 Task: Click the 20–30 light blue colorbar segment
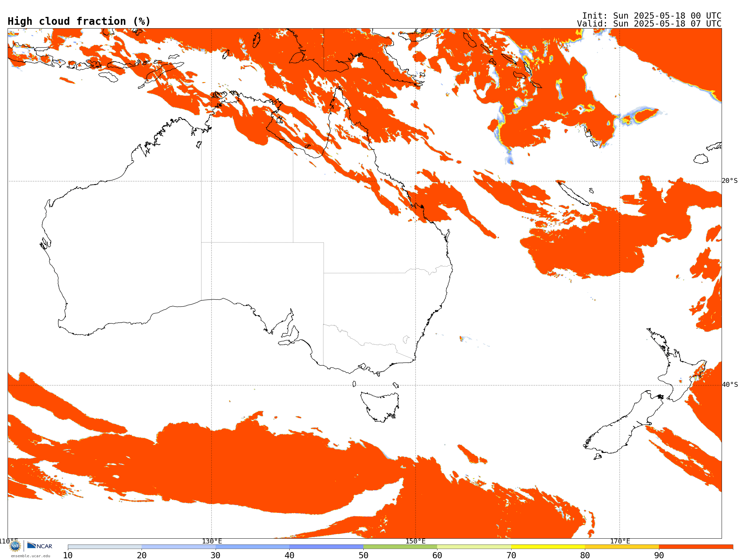178,547
